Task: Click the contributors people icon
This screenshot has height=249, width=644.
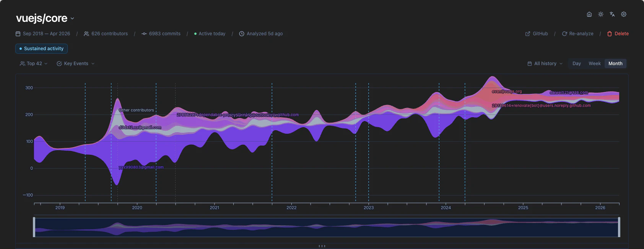Action: tap(86, 34)
